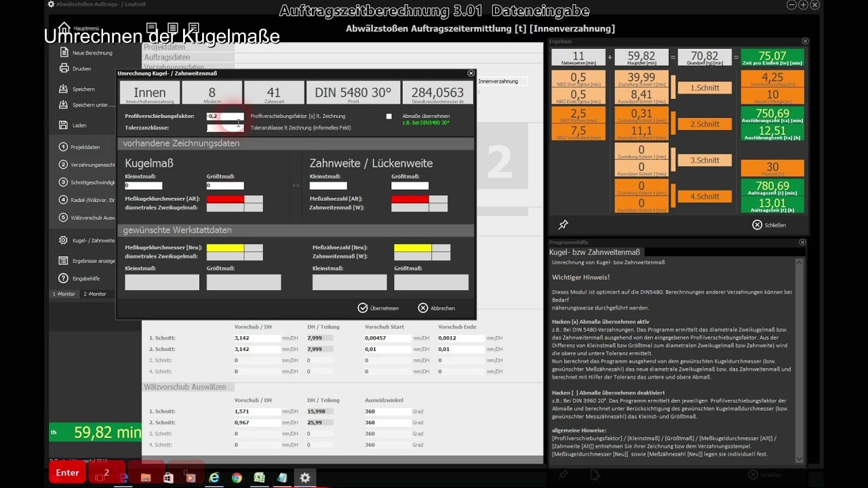Screen dimensions: 868x488
Task: Click the Eingabehilfe question mark icon
Action: point(64,278)
